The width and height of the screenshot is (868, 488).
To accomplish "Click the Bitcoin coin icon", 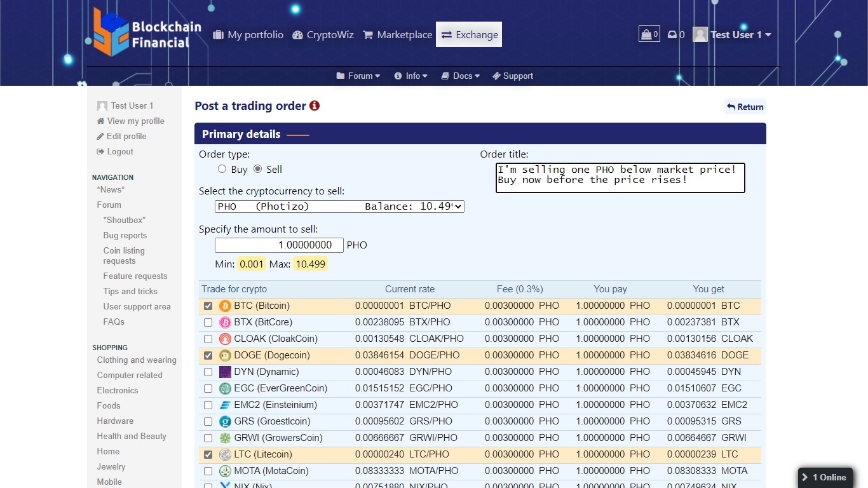I will pos(225,306).
